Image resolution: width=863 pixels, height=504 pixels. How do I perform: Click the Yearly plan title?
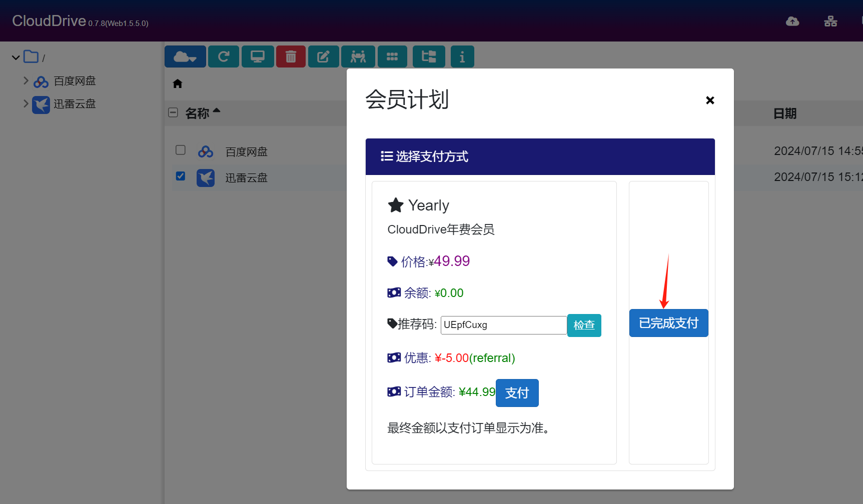click(428, 205)
